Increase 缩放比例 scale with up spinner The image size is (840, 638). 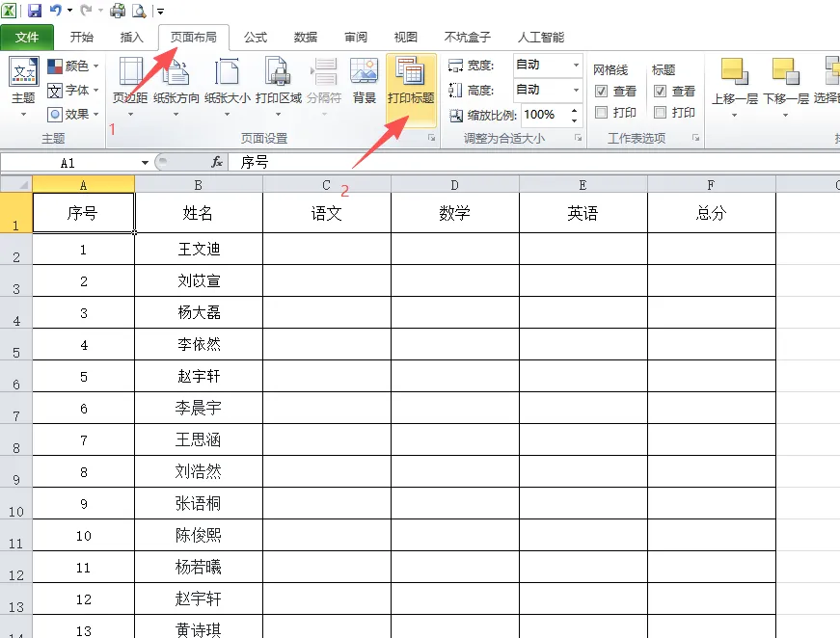(x=574, y=110)
